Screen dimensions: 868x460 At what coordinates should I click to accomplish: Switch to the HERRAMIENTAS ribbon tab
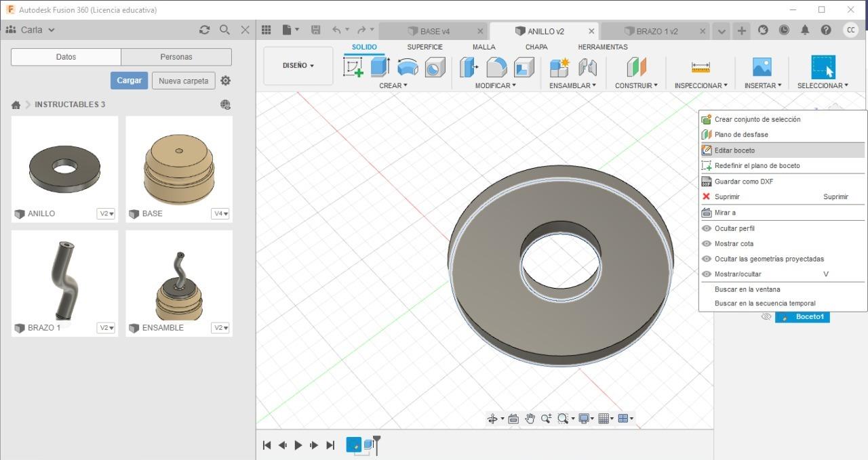tap(602, 47)
